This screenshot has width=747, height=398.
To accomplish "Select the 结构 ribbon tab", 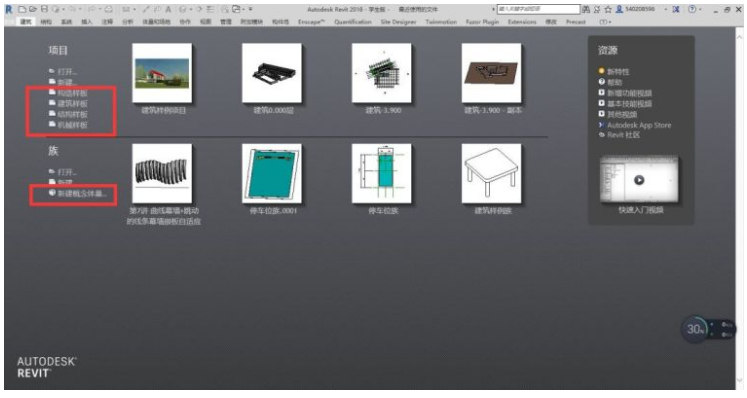I will coord(46,22).
